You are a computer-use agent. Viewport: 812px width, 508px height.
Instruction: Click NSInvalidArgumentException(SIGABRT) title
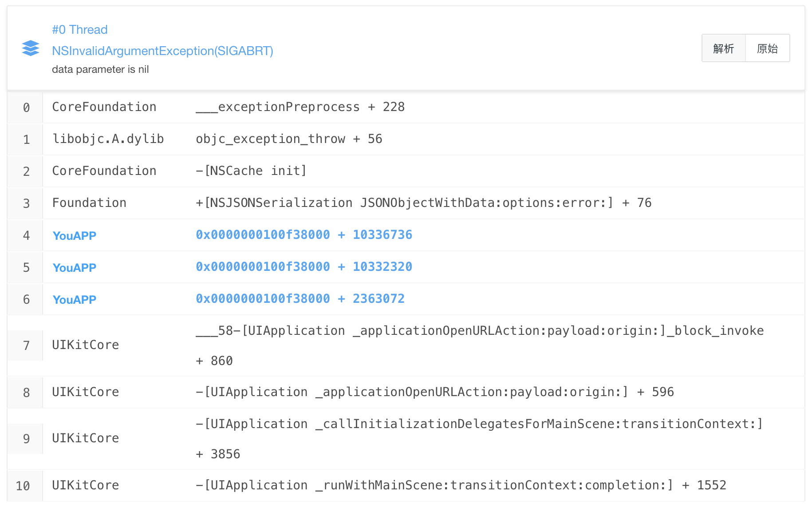162,51
